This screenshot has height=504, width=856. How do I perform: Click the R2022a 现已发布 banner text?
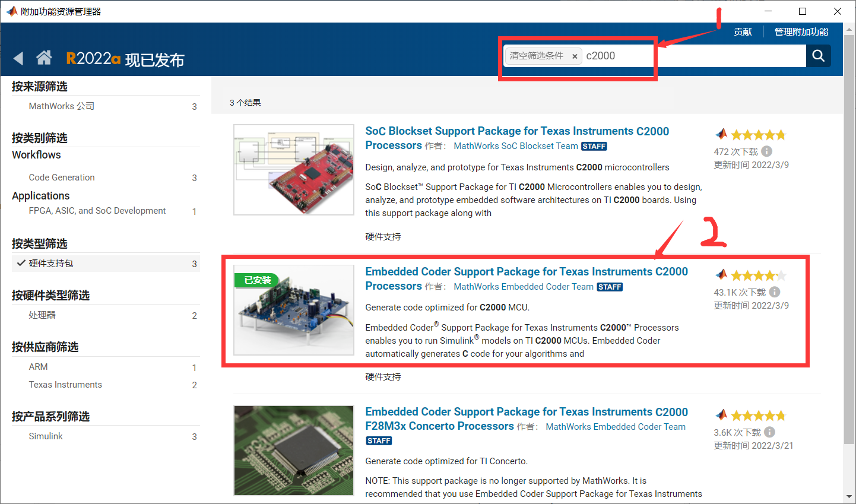click(x=125, y=59)
